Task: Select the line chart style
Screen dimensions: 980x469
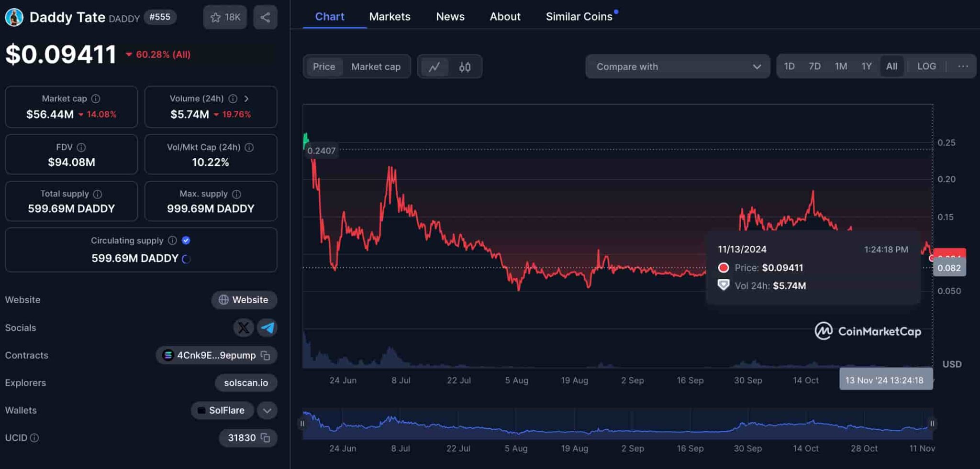Action: [x=434, y=66]
